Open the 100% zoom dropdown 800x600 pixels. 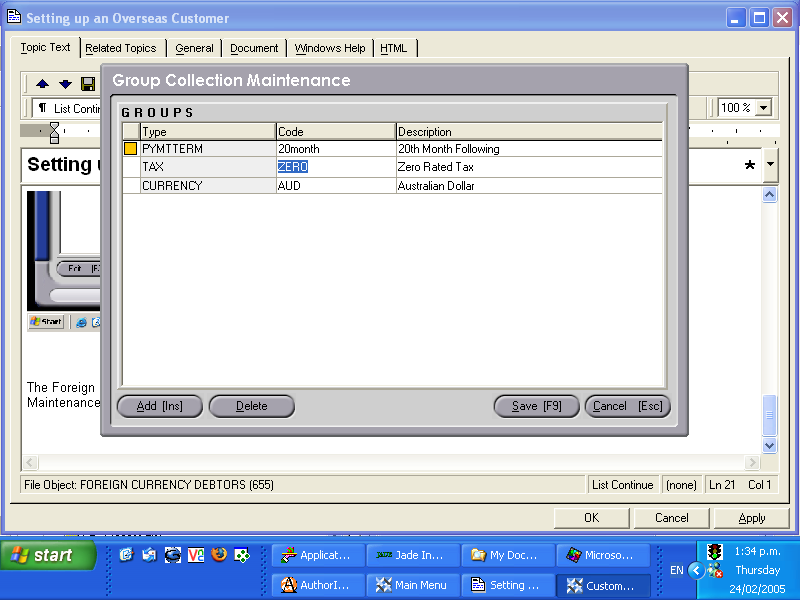tap(762, 108)
